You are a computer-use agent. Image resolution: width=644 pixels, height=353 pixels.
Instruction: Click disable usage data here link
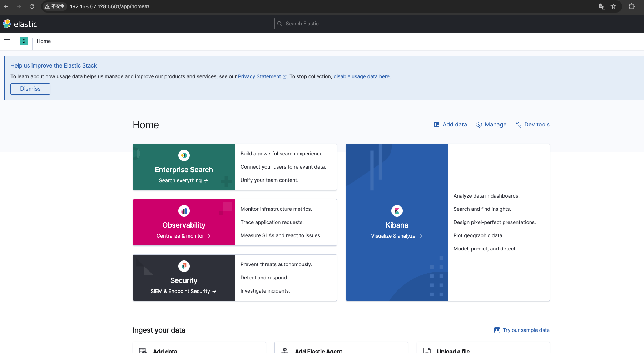pos(362,76)
